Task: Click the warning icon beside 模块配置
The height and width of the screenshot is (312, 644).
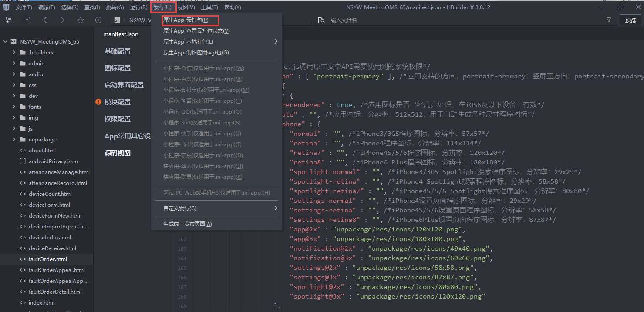Action: tap(98, 102)
